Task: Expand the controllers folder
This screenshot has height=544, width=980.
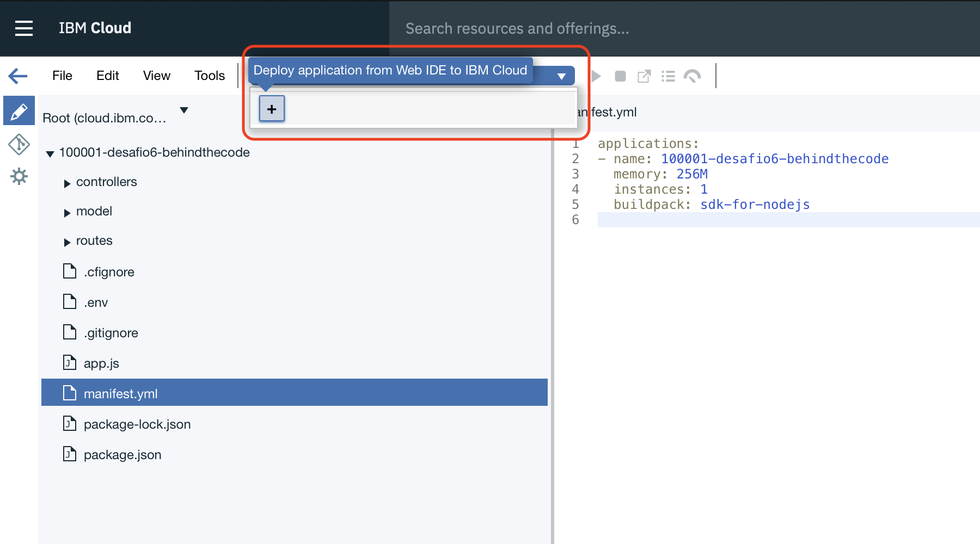Action: [67, 183]
